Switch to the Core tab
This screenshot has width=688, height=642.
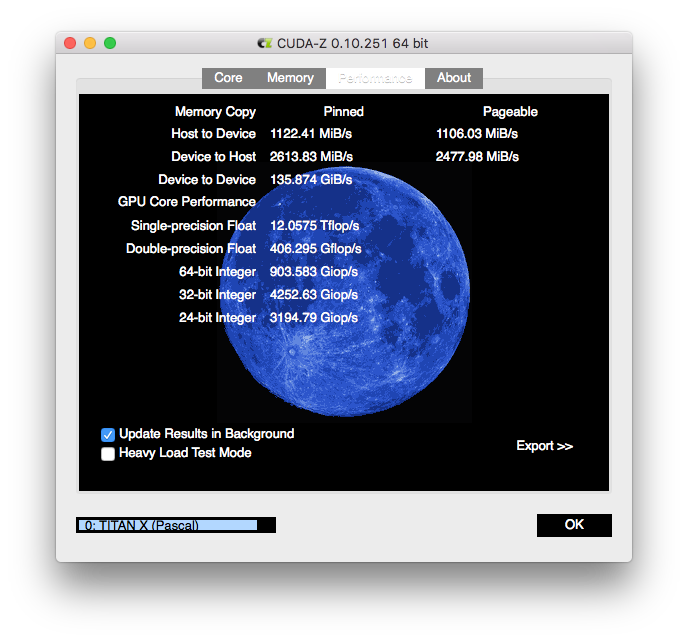click(x=228, y=78)
